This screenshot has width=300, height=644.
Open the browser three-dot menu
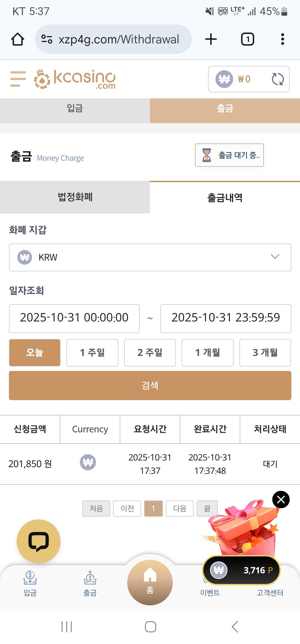tap(282, 39)
